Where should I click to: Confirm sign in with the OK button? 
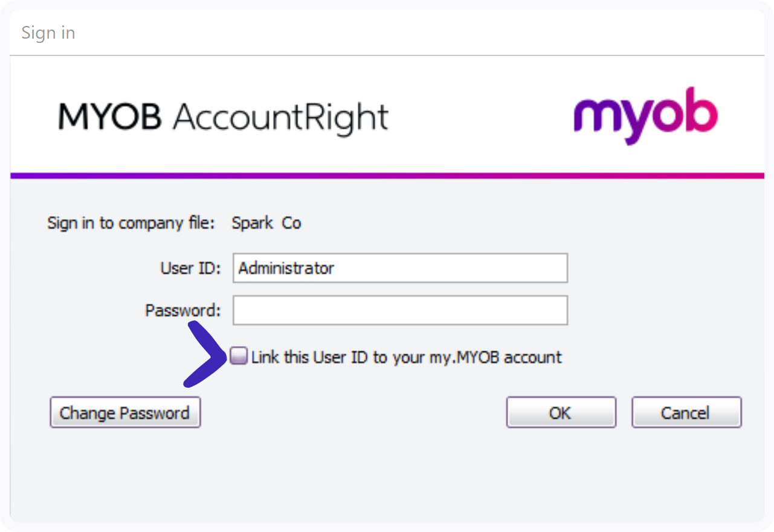(x=560, y=412)
